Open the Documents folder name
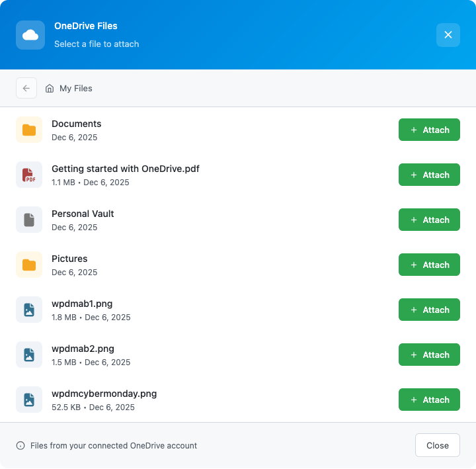Viewport: 476px width, 469px height. click(x=77, y=124)
